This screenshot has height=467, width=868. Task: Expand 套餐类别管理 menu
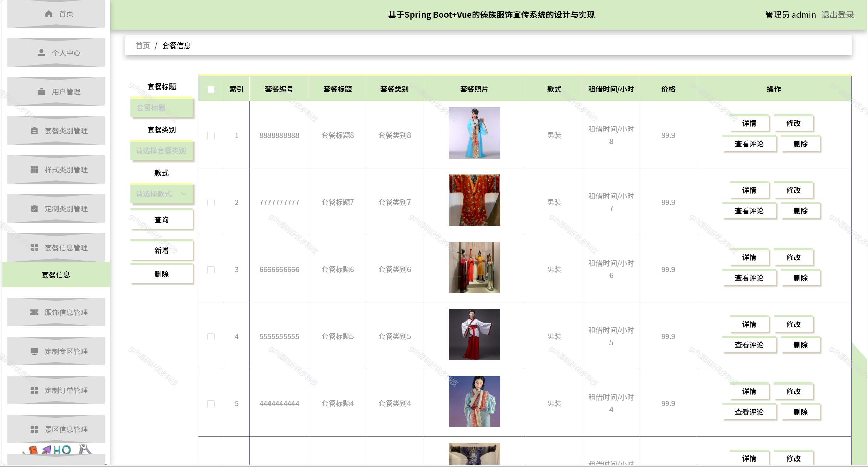point(56,131)
